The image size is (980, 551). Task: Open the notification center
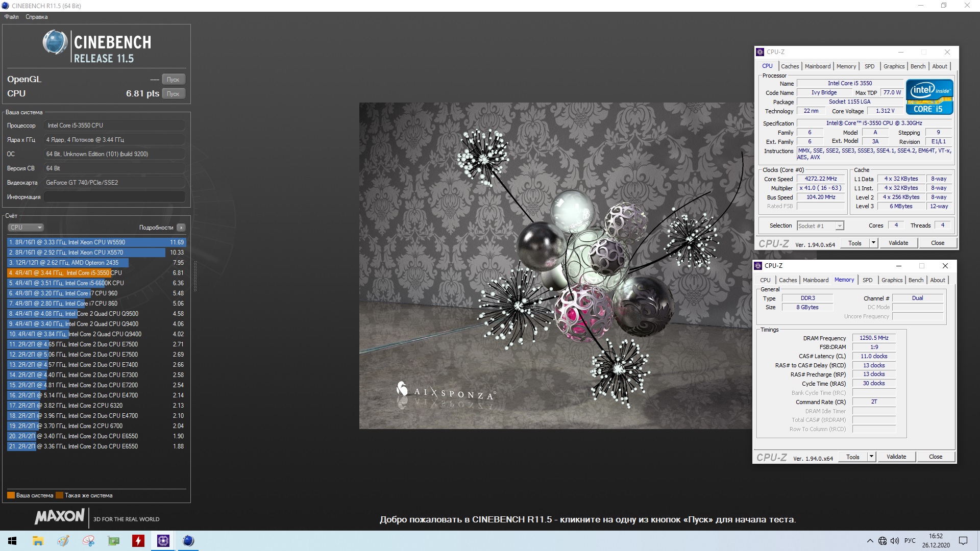[963, 541]
